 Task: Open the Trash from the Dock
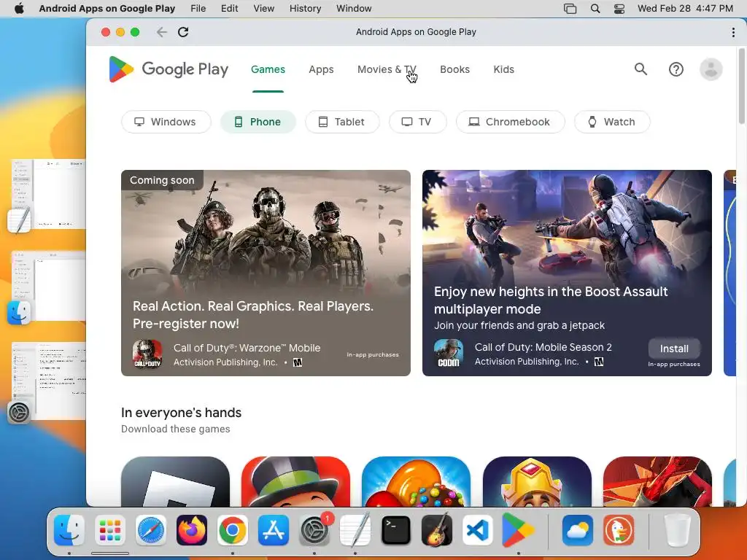(x=677, y=530)
